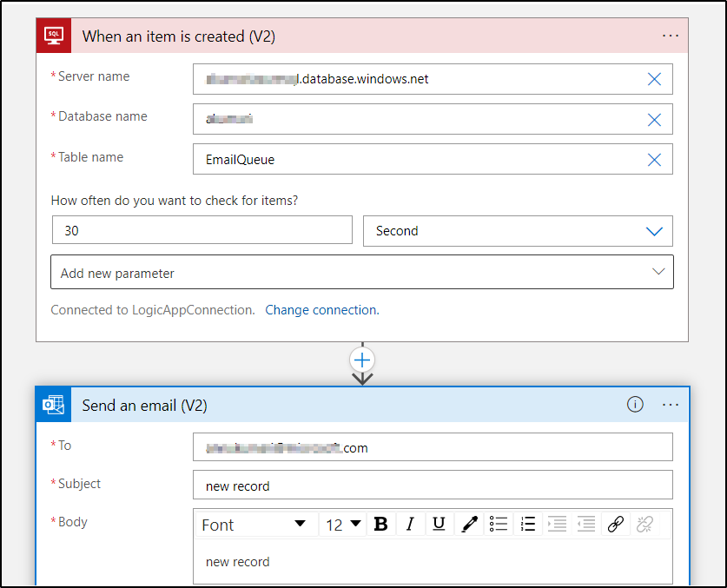
Task: Insert a numbered list in email body
Action: point(527,524)
